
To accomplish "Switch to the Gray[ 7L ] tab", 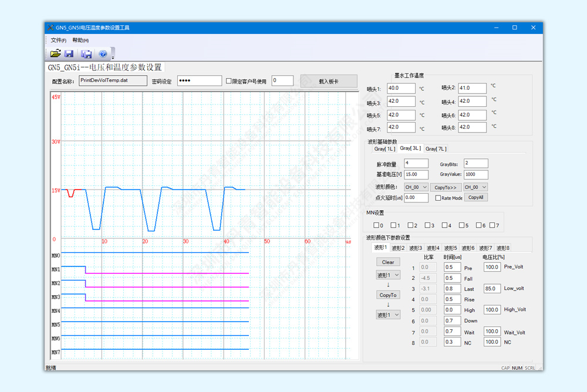I will click(x=436, y=148).
